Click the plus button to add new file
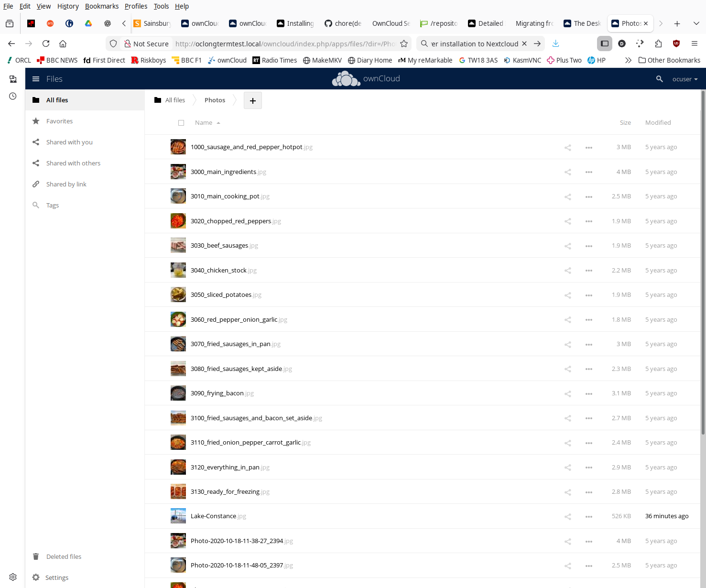706x588 pixels. 252,100
